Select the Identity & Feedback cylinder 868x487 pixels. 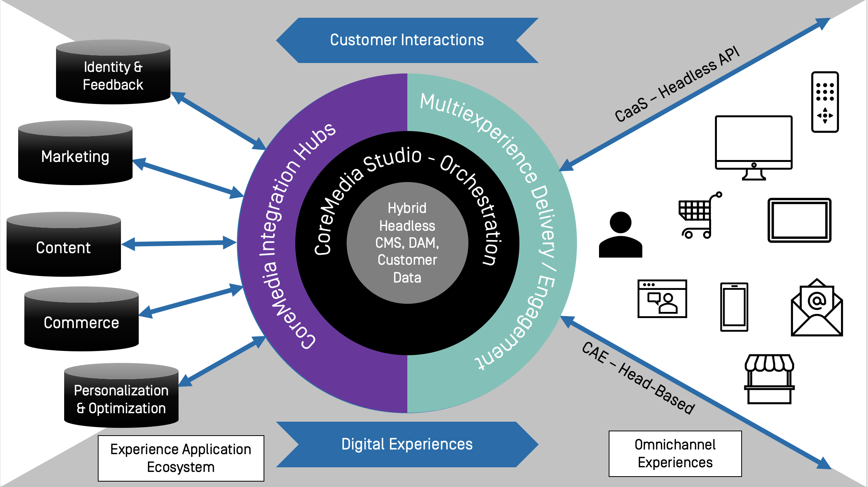[x=113, y=72]
